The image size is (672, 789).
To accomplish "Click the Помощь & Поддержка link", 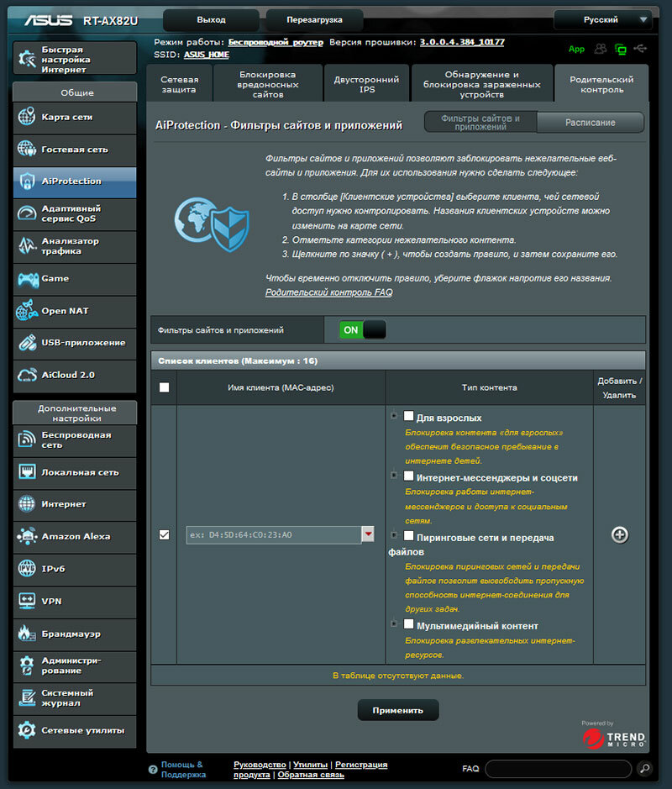I will [x=183, y=770].
